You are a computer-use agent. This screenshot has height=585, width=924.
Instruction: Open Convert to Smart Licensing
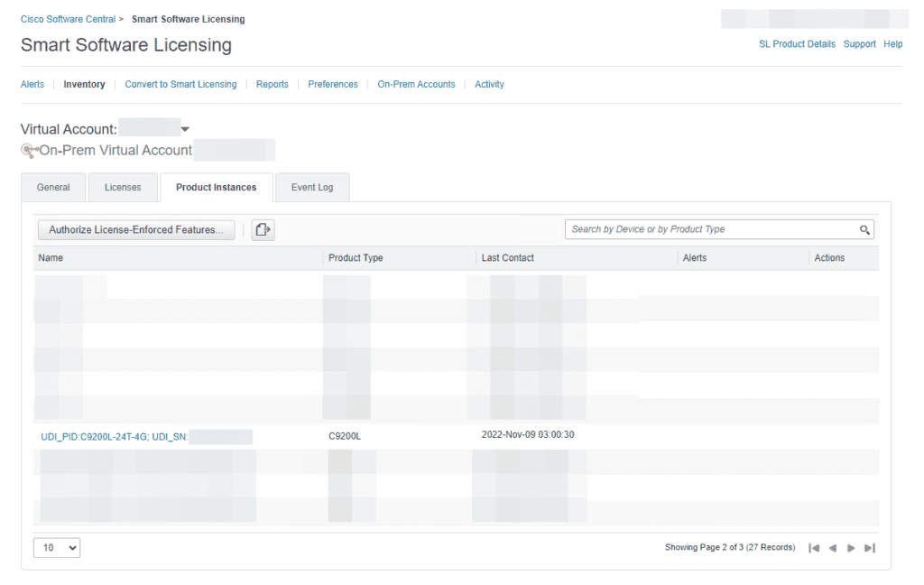180,85
